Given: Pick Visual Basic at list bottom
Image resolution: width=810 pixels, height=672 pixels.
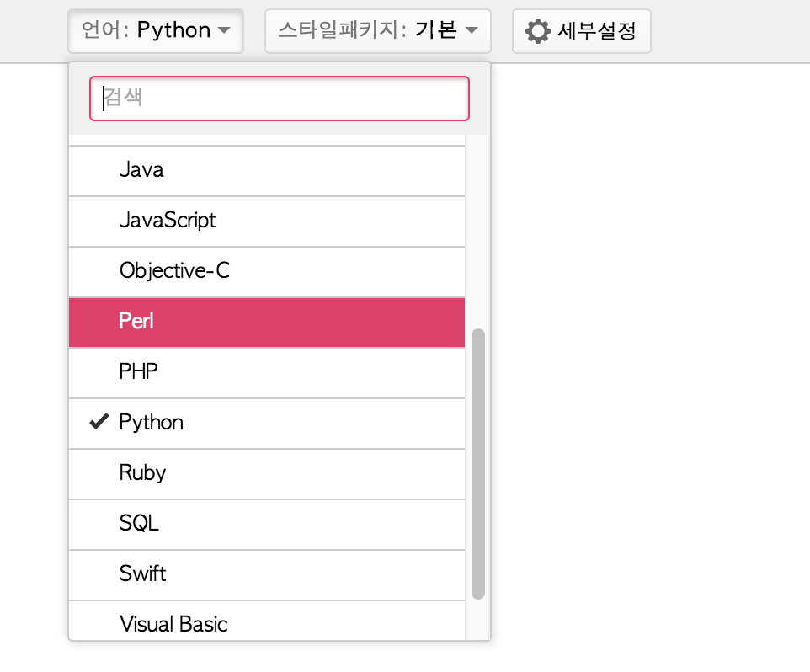Looking at the screenshot, I should point(266,623).
